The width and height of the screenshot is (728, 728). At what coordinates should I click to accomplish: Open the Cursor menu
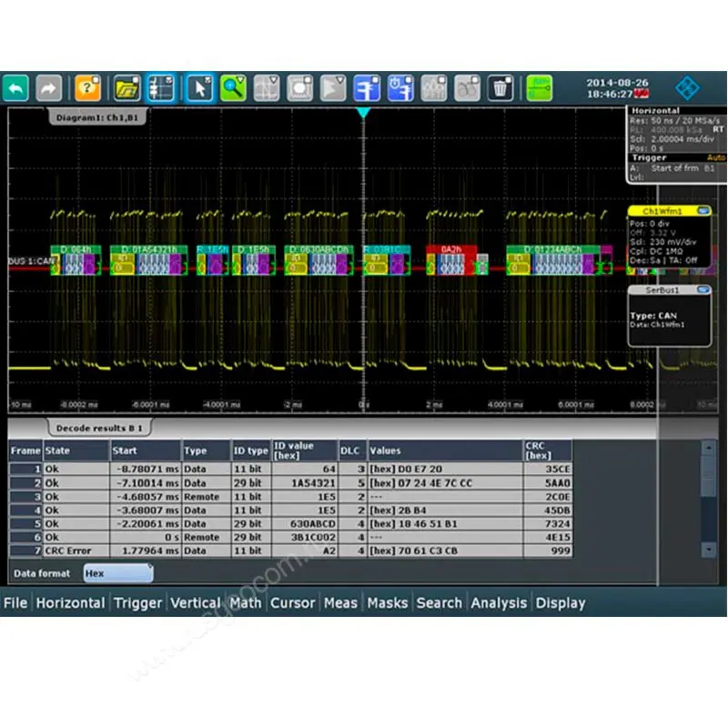click(293, 602)
